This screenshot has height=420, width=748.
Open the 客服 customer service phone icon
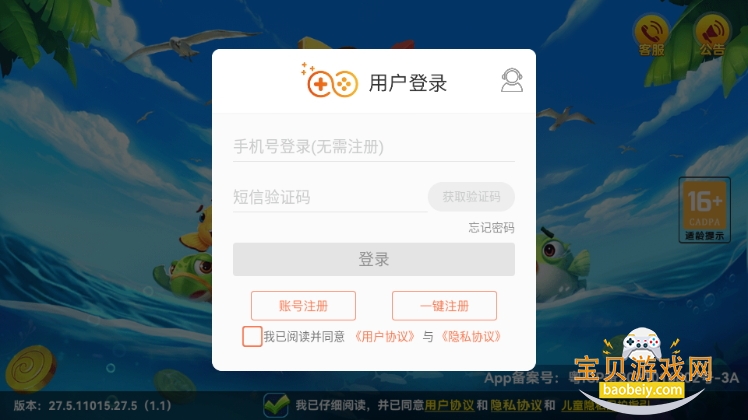point(652,36)
